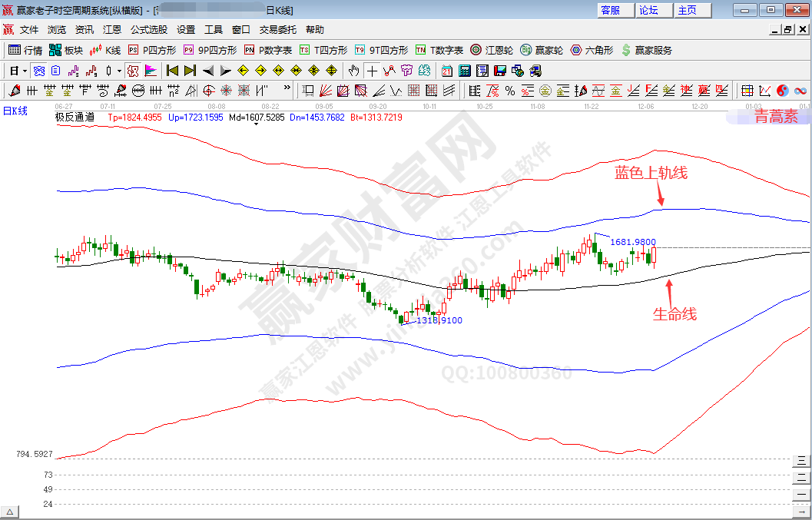Click the yin-yang taiji icon
Screen dimensions: 812x520
[x=783, y=91]
